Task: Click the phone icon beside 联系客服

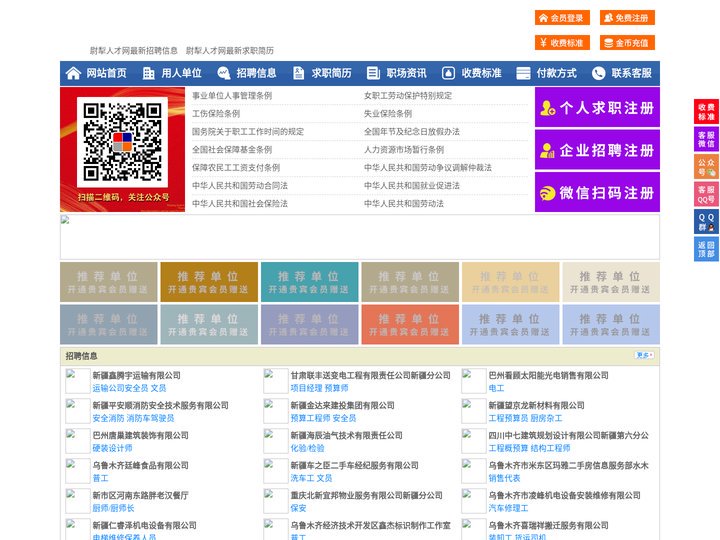Action: pyautogui.click(x=598, y=73)
